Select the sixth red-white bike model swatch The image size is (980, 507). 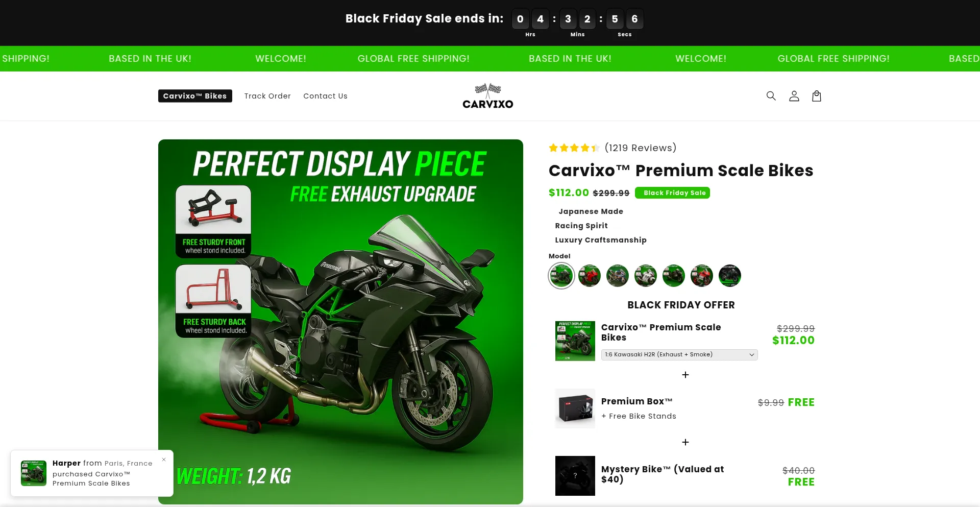point(702,276)
